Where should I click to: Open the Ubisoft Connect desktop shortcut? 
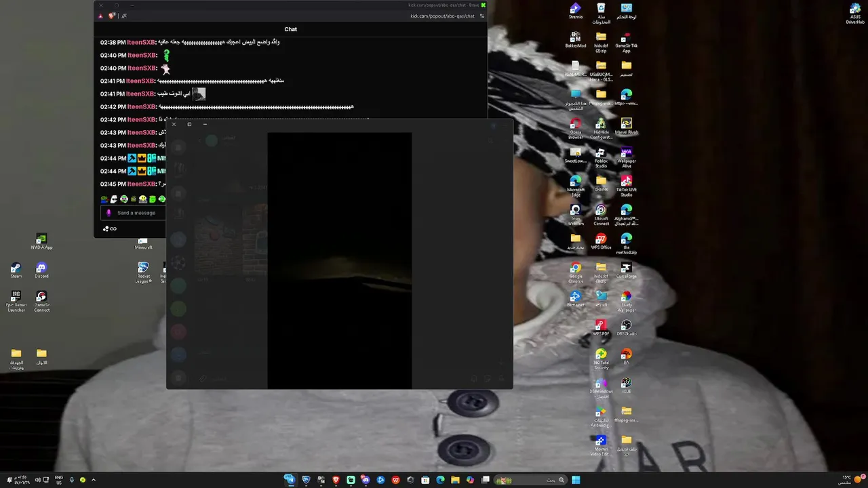[x=601, y=215]
